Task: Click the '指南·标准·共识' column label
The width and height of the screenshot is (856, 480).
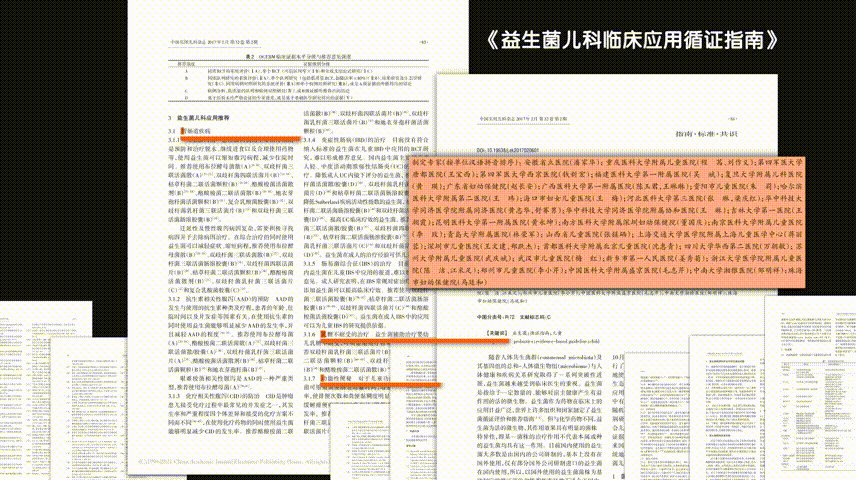Action: (706, 134)
